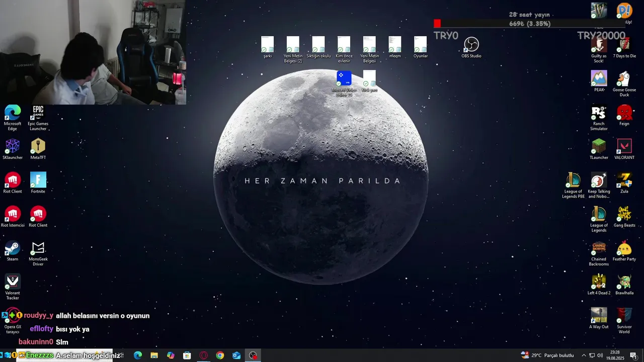644x362 pixels.
Task: Launch Copilot from the taskbar
Action: click(171, 355)
